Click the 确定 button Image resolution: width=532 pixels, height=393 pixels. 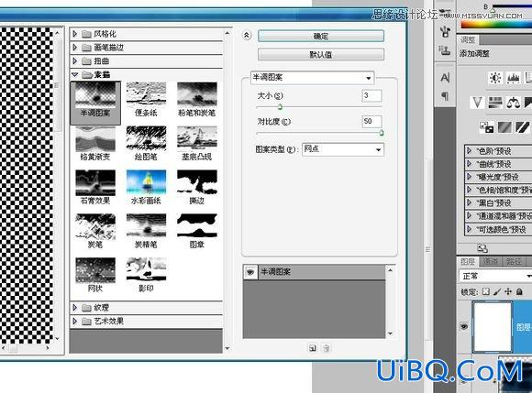click(321, 36)
